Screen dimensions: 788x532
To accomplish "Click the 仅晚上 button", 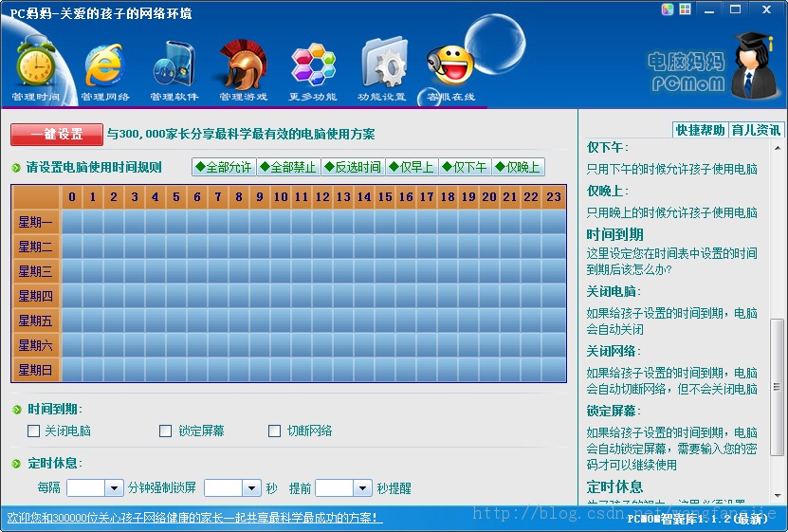I will point(518,167).
